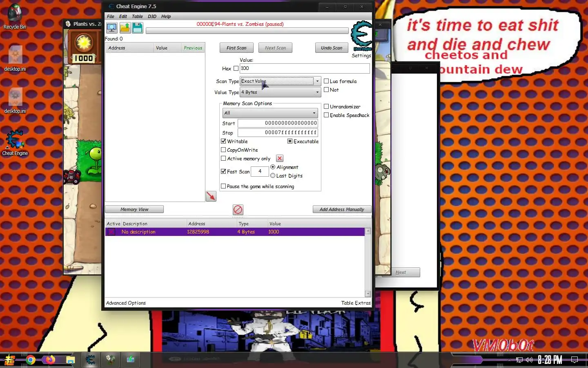Image resolution: width=588 pixels, height=368 pixels.
Task: Click the scan progress bar
Action: [x=247, y=31]
